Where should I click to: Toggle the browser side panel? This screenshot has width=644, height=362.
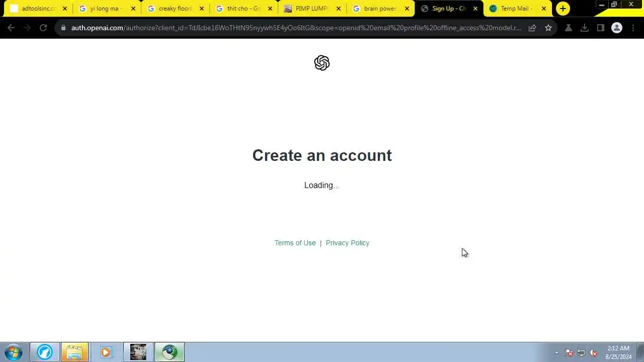click(x=601, y=28)
